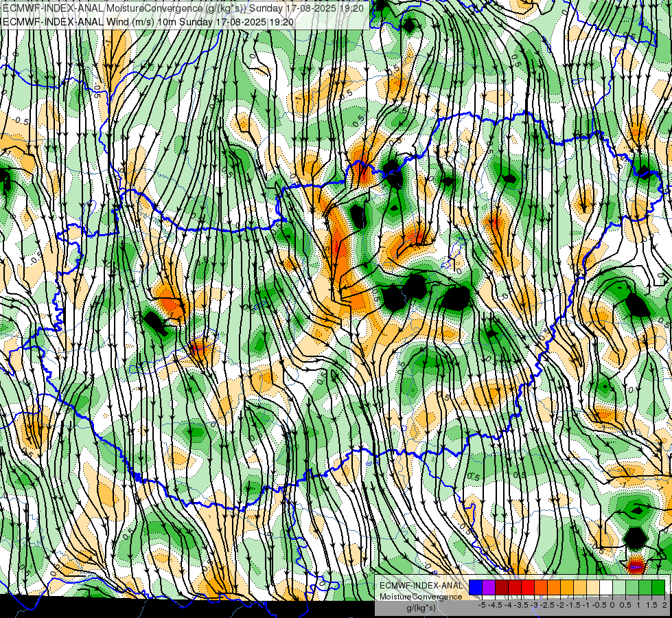Click 'ECMWF-INDEX-ANAL' label in the legend box

point(421,586)
